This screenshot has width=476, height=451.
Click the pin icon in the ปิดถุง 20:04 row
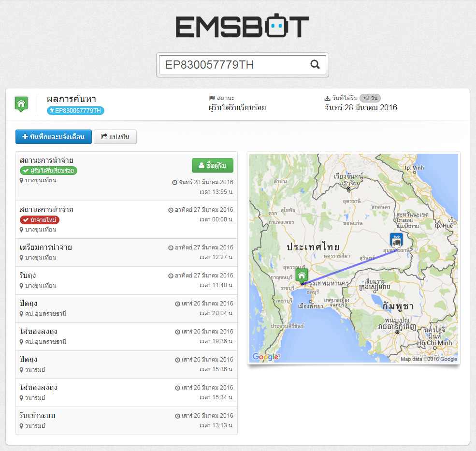point(21,314)
